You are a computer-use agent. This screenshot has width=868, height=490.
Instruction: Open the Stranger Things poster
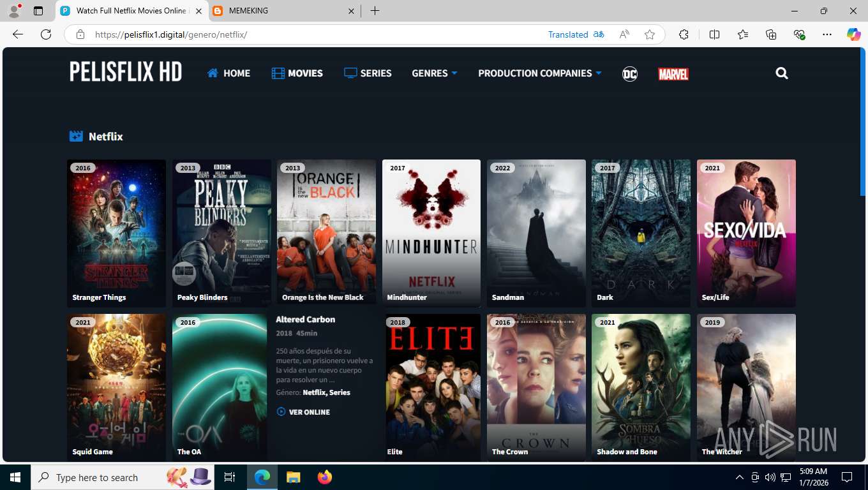pyautogui.click(x=116, y=233)
